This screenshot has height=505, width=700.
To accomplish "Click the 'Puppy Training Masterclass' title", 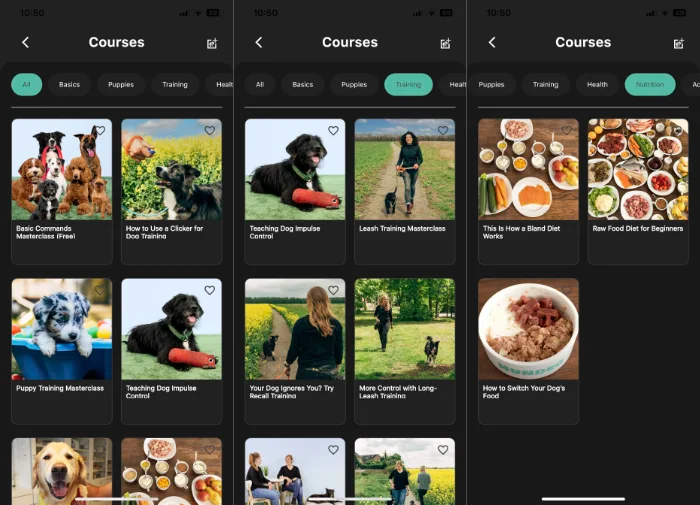I will click(60, 388).
